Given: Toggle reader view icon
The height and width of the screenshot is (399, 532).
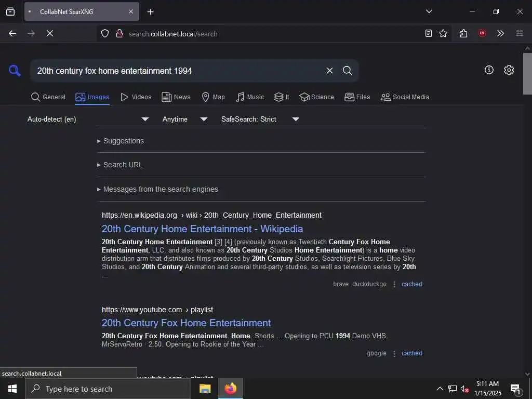Looking at the screenshot, I should [x=429, y=33].
